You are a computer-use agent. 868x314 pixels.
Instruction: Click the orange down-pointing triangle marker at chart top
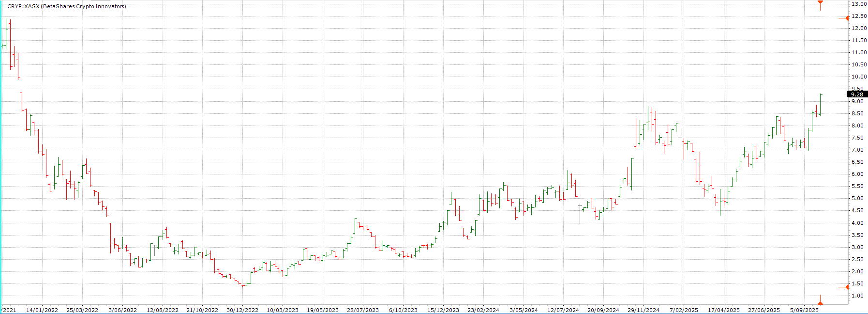tap(820, 3)
